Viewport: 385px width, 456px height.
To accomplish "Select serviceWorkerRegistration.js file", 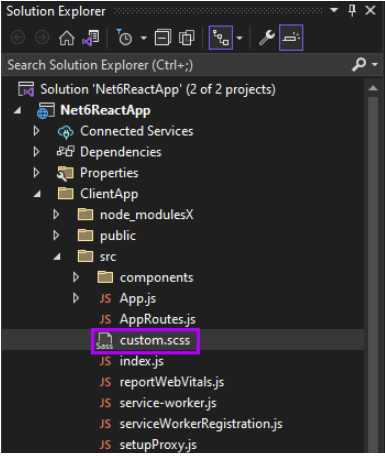I will 201,424.
